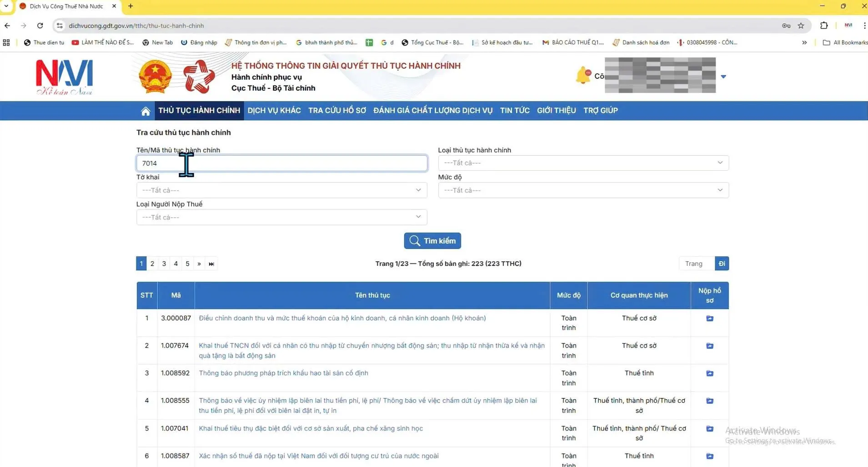Open submit-dossier folder icon for row 1
868x467 pixels.
(709, 319)
